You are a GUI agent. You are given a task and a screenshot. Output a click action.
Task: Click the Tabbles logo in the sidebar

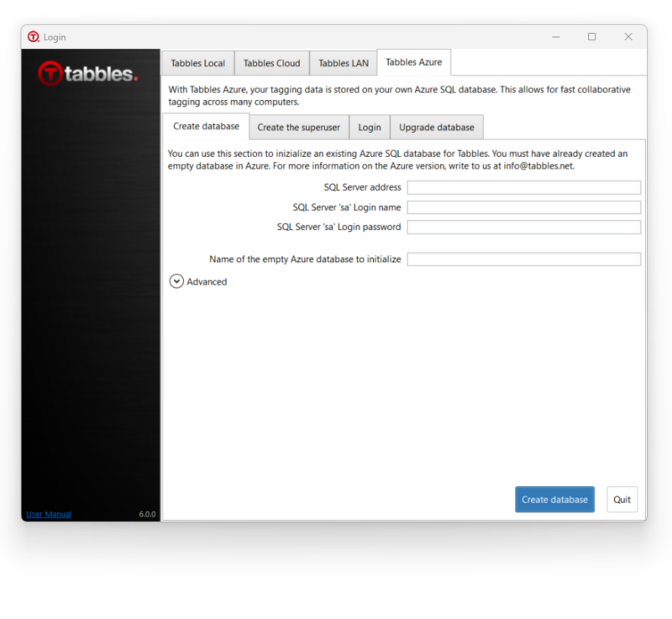click(x=87, y=74)
